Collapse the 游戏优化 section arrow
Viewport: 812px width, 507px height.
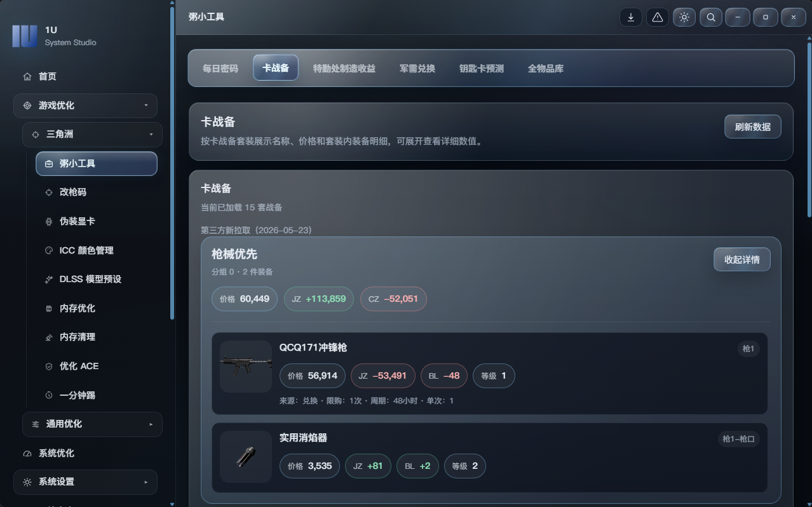tap(146, 105)
